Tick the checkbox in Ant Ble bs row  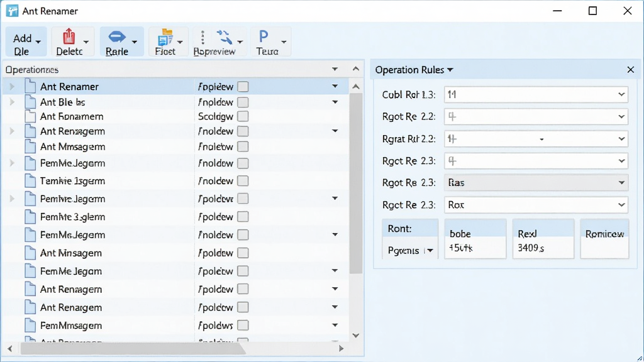tap(243, 102)
